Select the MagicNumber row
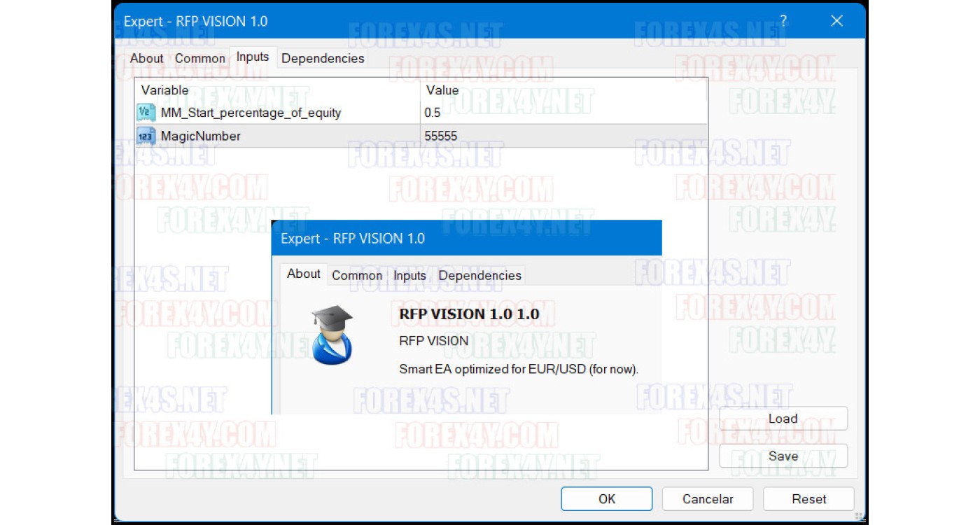This screenshot has height=525, width=980. click(x=280, y=136)
